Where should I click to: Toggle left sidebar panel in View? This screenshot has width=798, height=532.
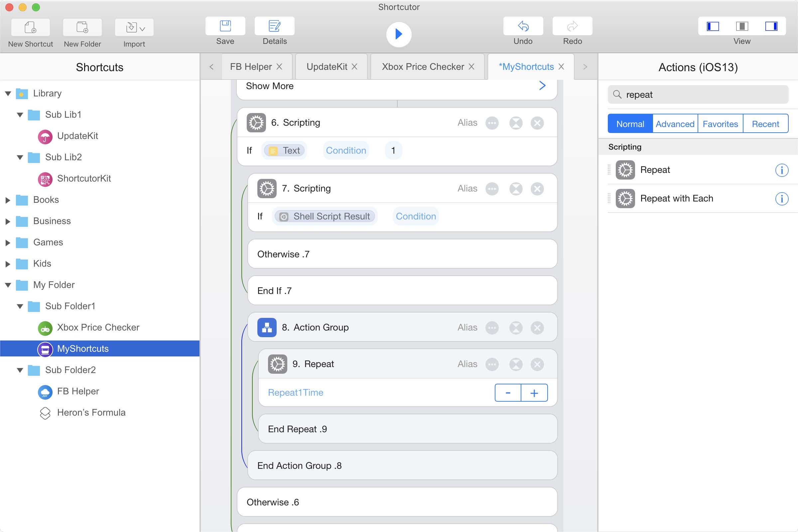(x=713, y=26)
